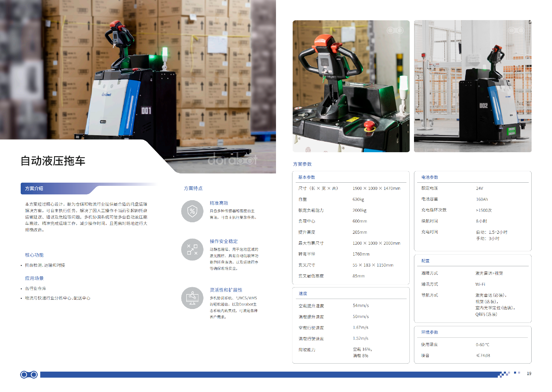The height and width of the screenshot is (392, 552).
Task: Click the 方案特点 heading
Action: point(193,188)
